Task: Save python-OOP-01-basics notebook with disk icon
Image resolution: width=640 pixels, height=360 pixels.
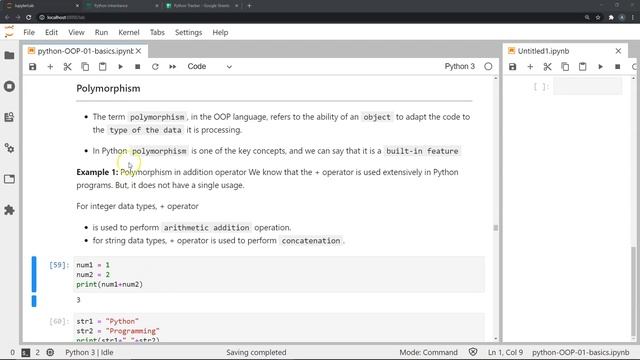Action: pos(33,67)
